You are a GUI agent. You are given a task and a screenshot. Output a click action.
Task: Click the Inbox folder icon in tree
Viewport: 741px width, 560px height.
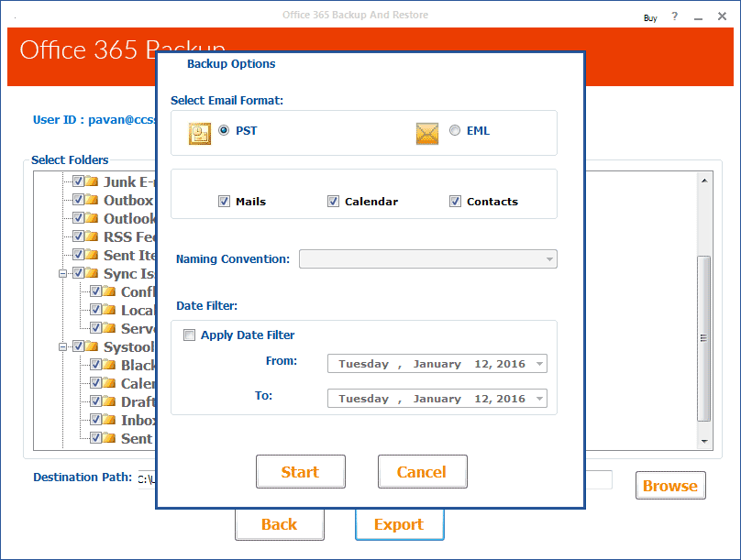click(109, 420)
